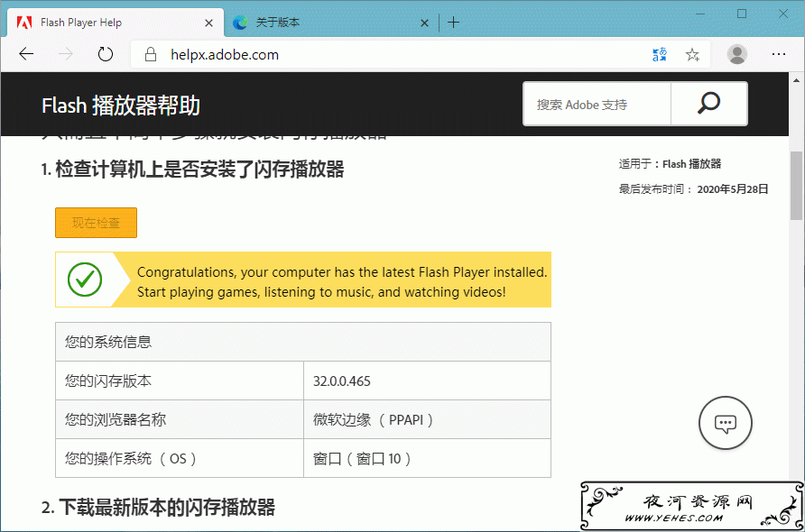Click the 微软边缘（PPAPI）cell
This screenshot has height=532, width=805.
[x=427, y=419]
